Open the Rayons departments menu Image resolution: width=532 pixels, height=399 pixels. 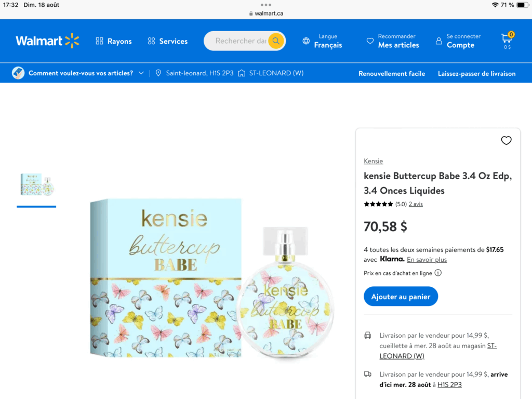(x=114, y=41)
